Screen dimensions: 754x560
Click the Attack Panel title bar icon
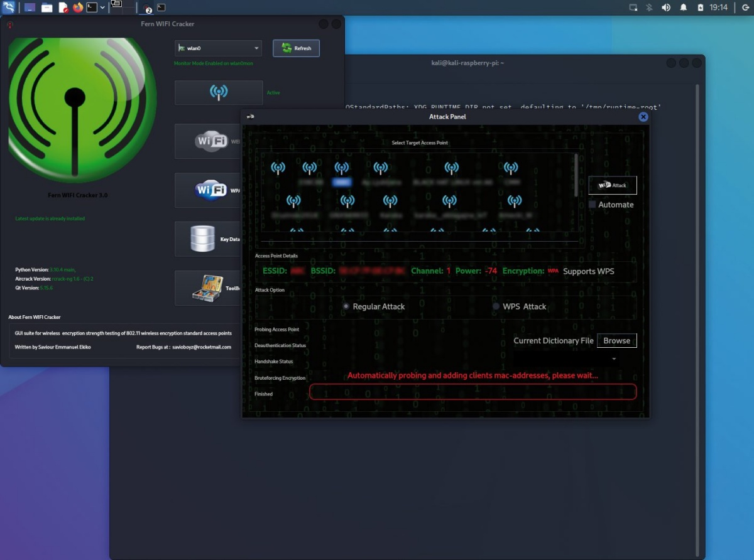(250, 117)
